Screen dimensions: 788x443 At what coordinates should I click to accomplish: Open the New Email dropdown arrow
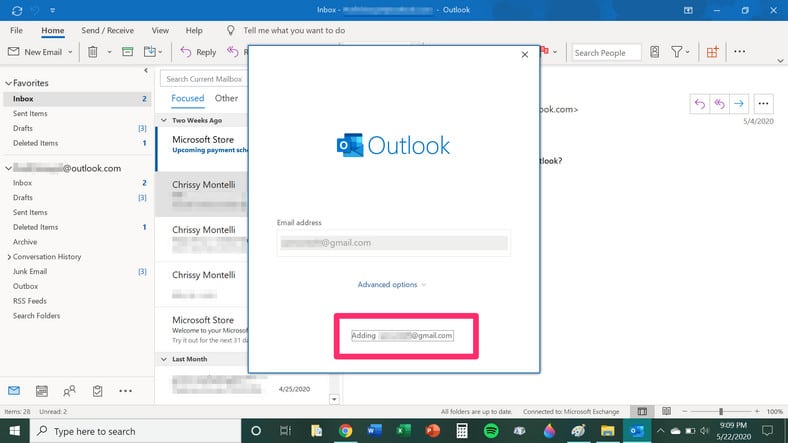pyautogui.click(x=70, y=52)
